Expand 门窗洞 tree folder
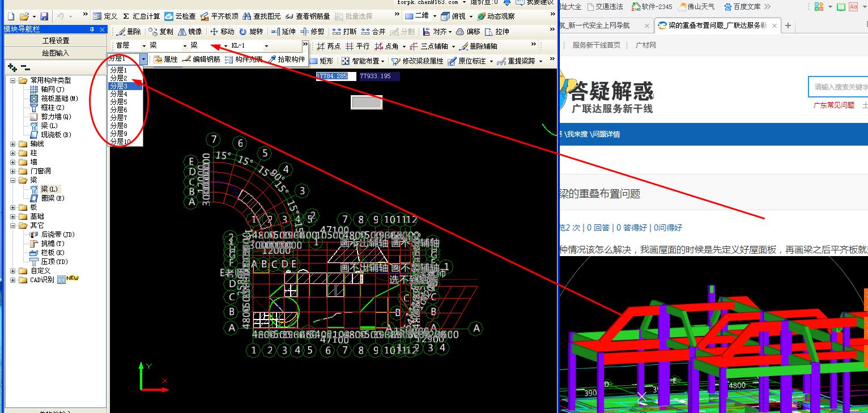 coord(13,171)
